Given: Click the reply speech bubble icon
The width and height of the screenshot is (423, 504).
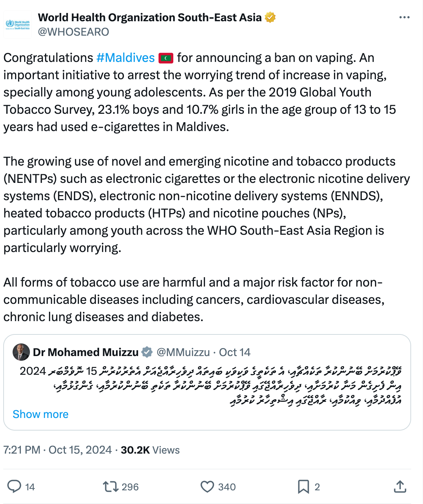Looking at the screenshot, I should [14, 486].
